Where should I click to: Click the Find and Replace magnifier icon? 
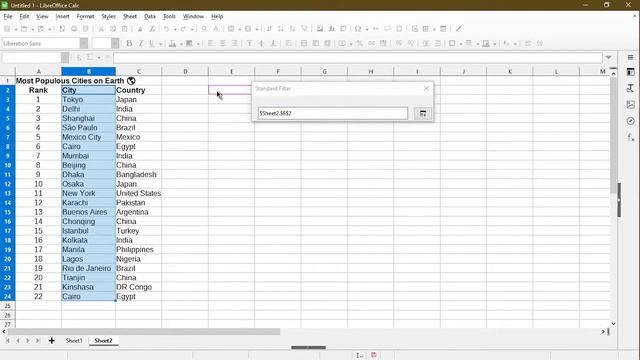[204, 29]
